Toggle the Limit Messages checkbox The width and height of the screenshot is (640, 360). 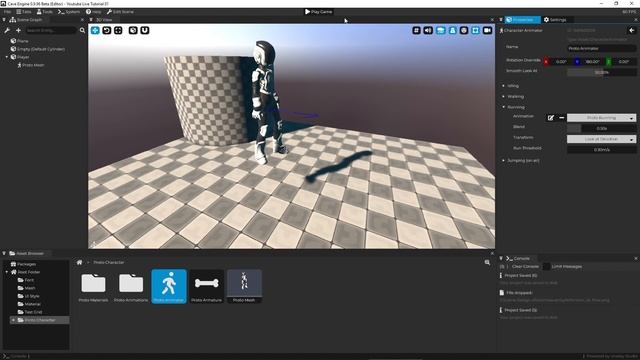pos(546,267)
